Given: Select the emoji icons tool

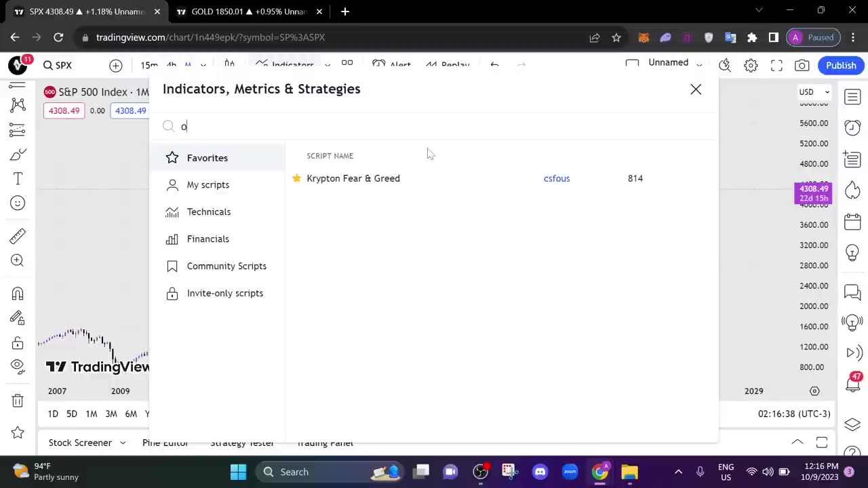Looking at the screenshot, I should 18,203.
